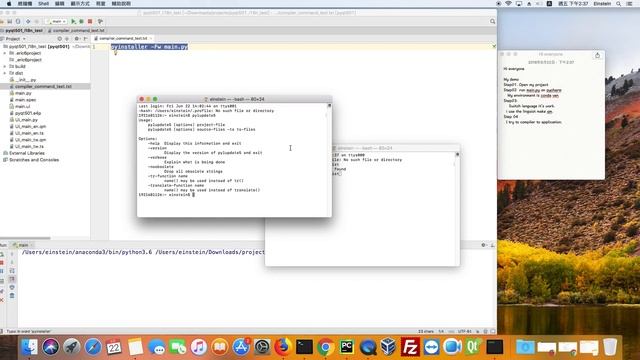
Task: Open Siri from Dock
Action: [x=51, y=347]
